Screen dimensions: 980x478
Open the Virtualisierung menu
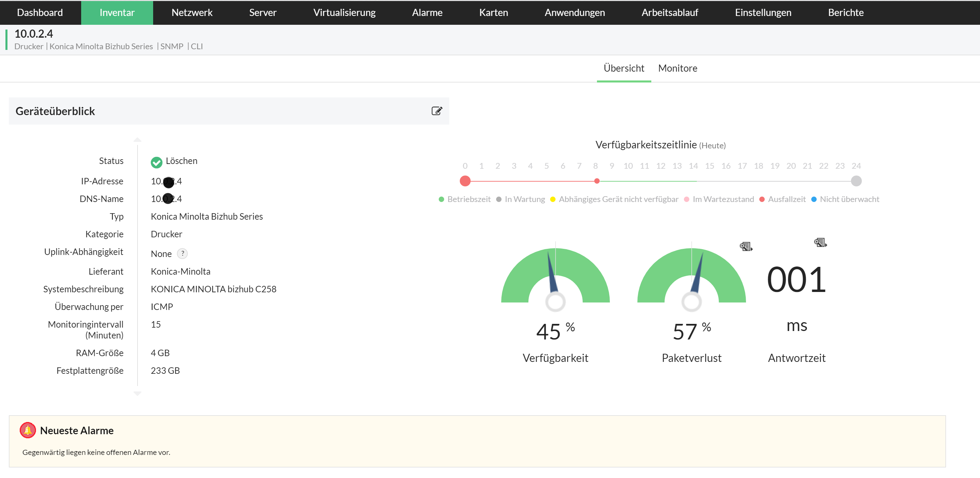[344, 13]
